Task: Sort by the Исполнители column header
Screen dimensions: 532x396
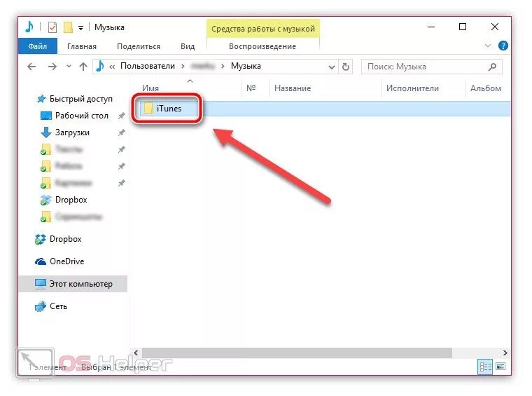Action: click(412, 88)
